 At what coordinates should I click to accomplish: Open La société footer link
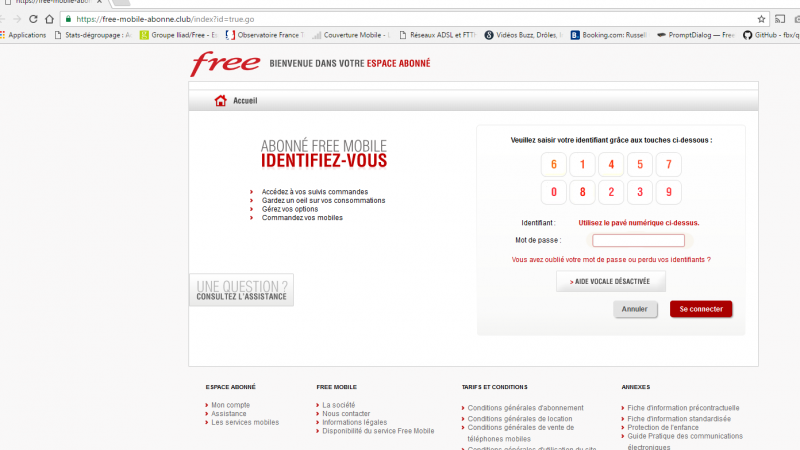[338, 405]
